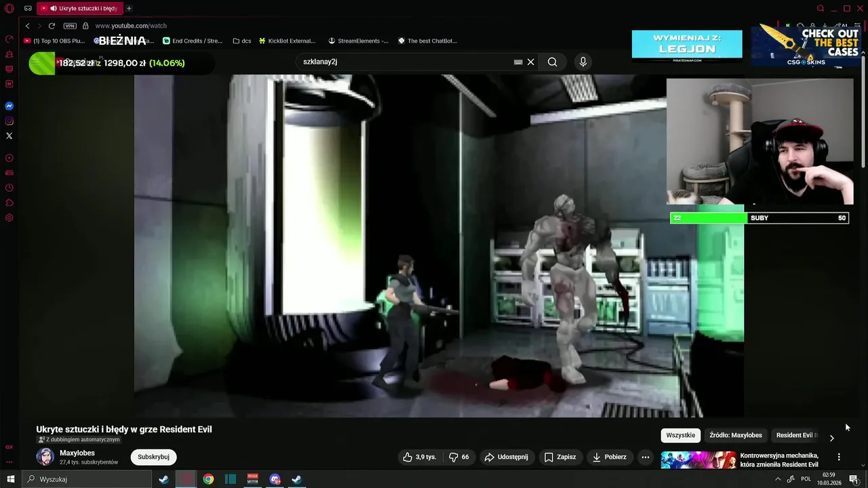The image size is (868, 488).
Task: Save video with Zapisz button
Action: pyautogui.click(x=560, y=457)
